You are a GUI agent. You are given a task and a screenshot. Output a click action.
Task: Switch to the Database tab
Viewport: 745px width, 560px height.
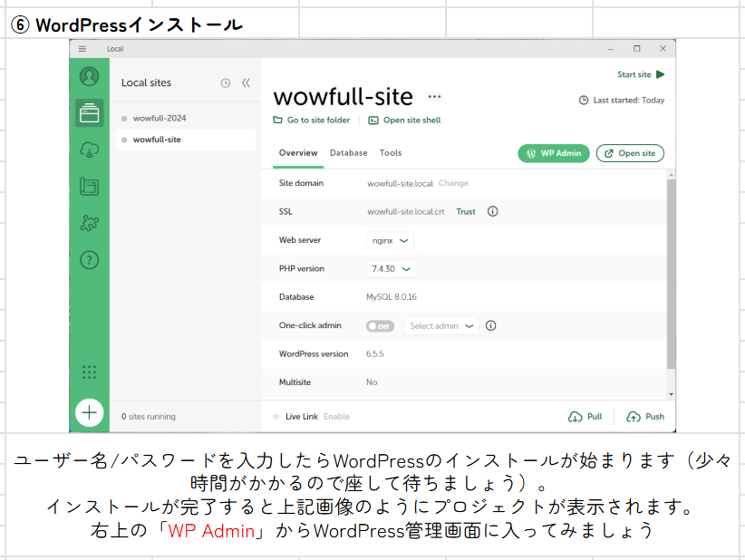click(x=348, y=152)
